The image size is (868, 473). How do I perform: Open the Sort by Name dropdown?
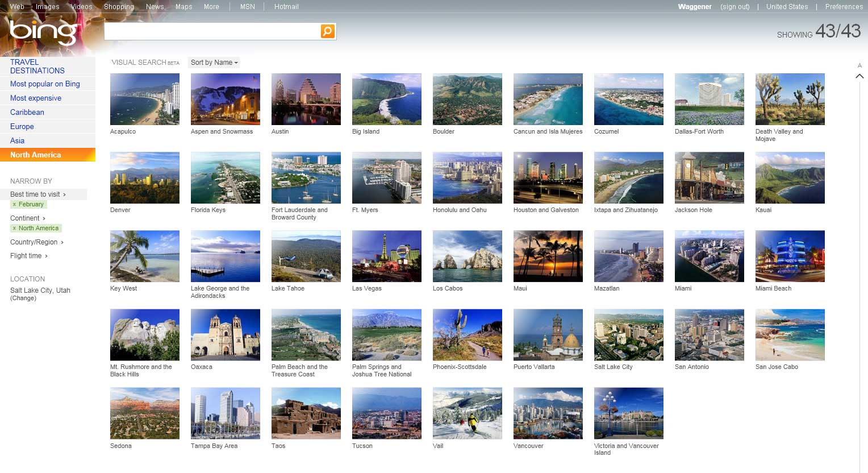(214, 63)
